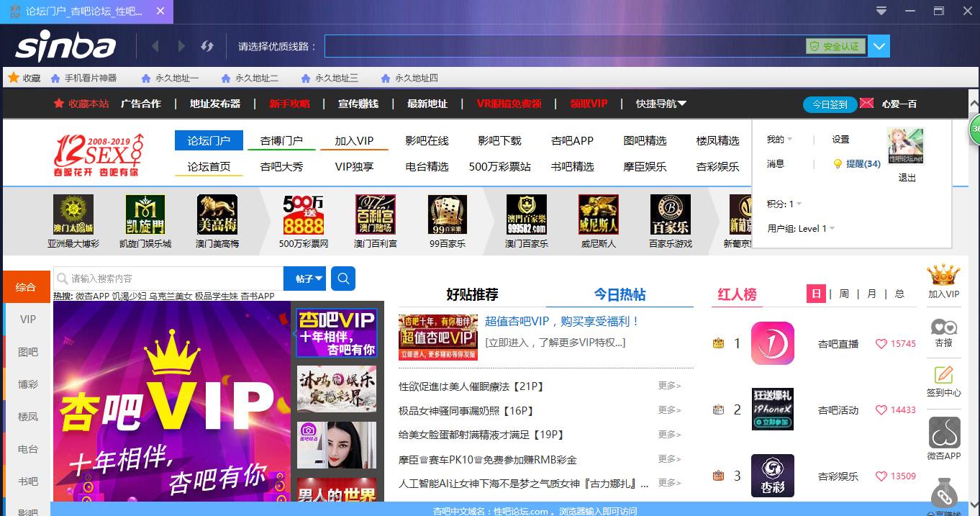Select the 综合 sidebar category

point(27,287)
